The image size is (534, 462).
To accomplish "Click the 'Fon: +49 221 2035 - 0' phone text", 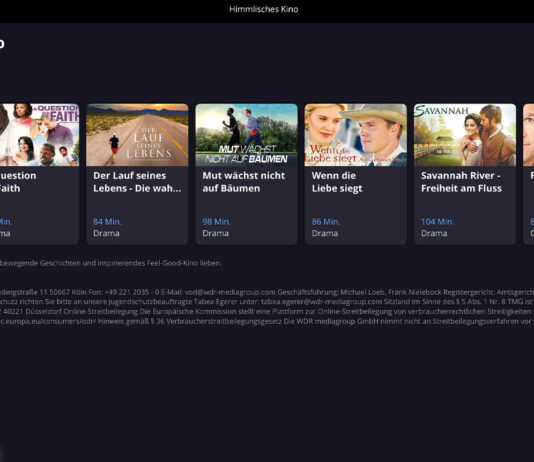I will [124, 292].
